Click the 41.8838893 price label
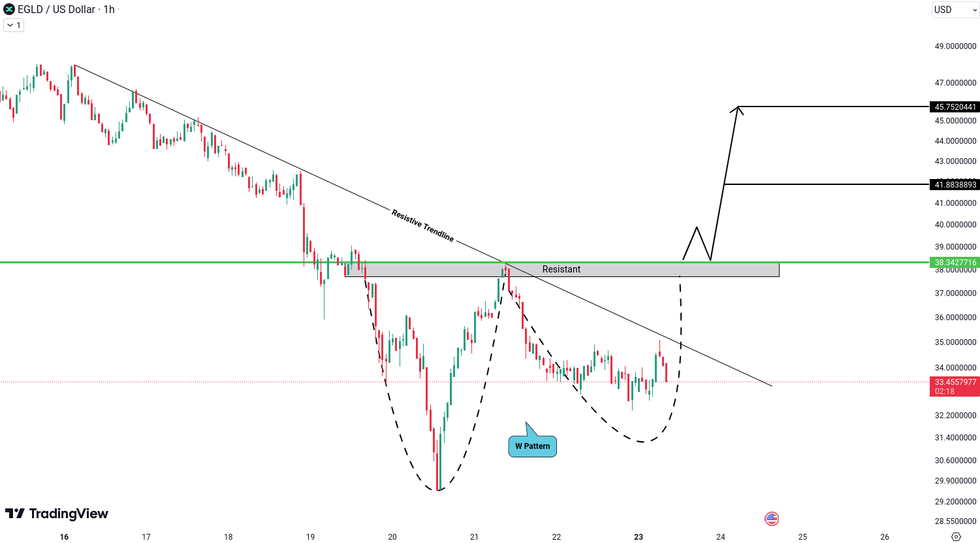This screenshot has width=980, height=543. (955, 185)
